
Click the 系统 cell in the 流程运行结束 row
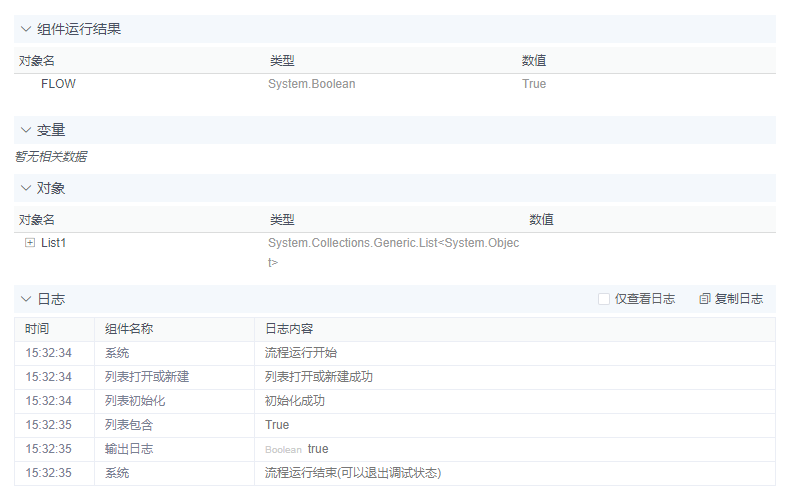coord(117,473)
